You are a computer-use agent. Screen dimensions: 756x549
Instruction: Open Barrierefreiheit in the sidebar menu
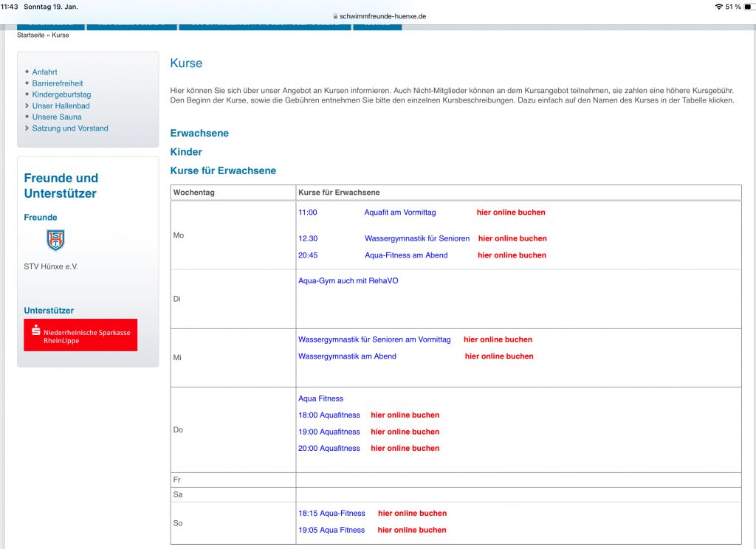pos(58,83)
